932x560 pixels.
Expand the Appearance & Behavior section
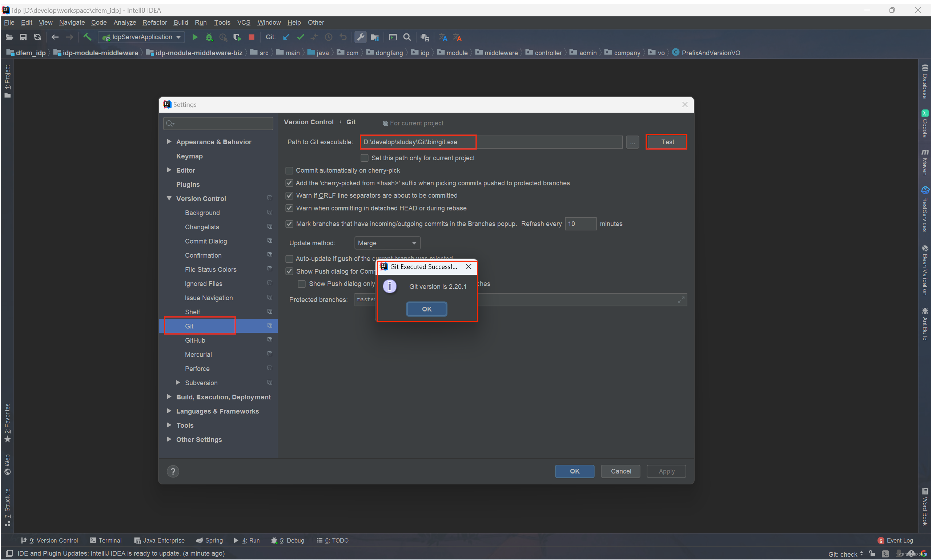coord(169,141)
